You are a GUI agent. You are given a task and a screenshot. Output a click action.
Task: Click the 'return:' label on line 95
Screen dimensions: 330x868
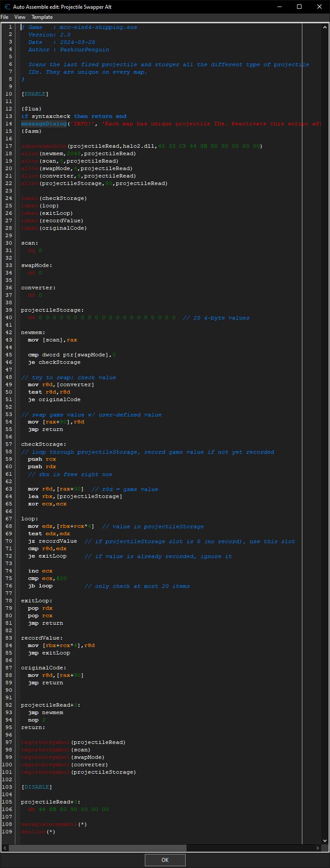33,728
